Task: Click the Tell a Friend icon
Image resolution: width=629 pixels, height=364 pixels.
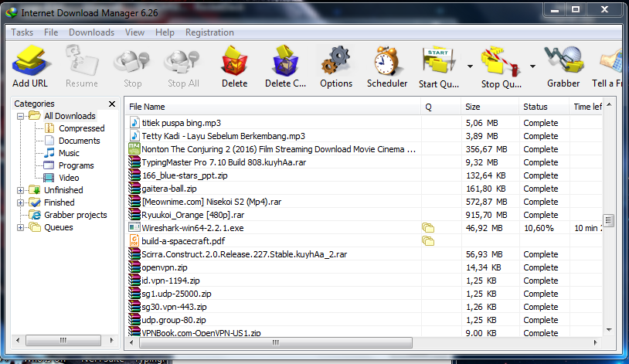Action: point(611,60)
